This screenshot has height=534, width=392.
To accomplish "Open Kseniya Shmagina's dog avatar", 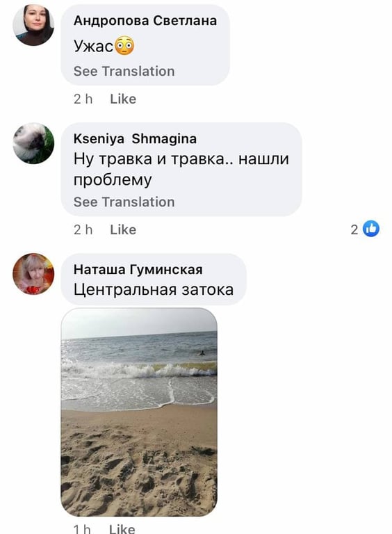I will (33, 143).
